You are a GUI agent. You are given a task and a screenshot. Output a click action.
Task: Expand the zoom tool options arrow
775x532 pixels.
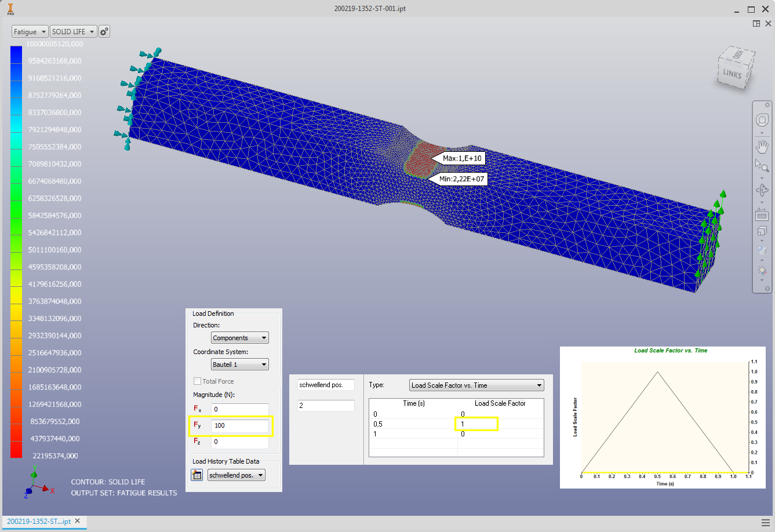pos(762,178)
